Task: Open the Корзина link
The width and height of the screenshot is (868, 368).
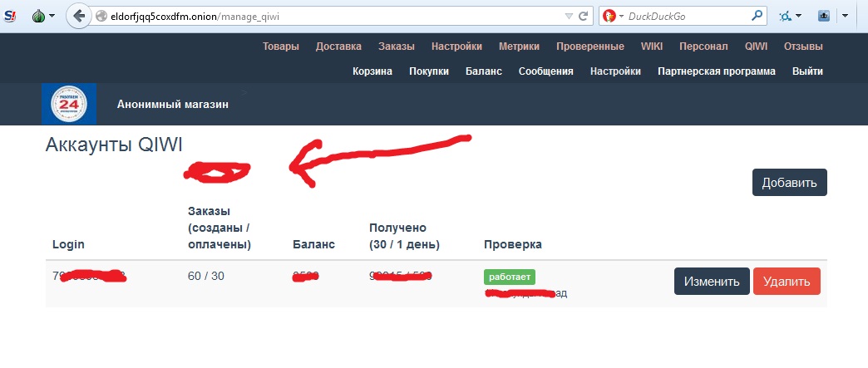Action: click(x=372, y=71)
